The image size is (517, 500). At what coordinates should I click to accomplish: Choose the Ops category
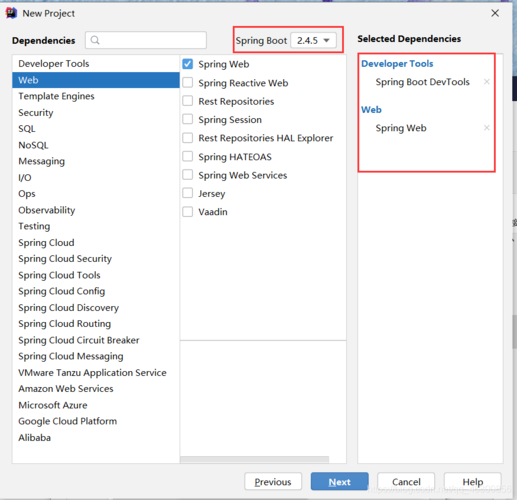[x=96, y=194]
